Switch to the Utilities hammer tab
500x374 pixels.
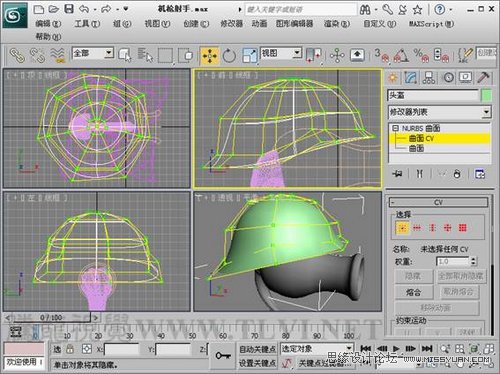[x=483, y=78]
